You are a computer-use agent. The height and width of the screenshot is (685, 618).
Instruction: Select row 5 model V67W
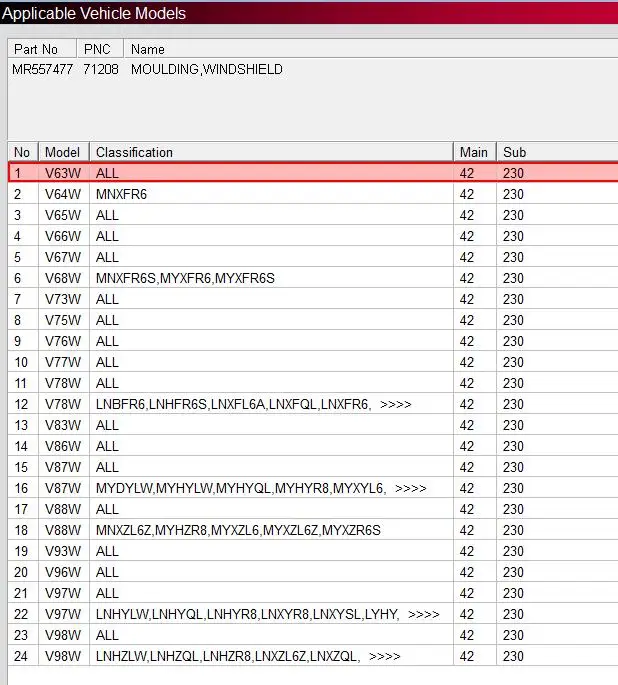[x=63, y=257]
